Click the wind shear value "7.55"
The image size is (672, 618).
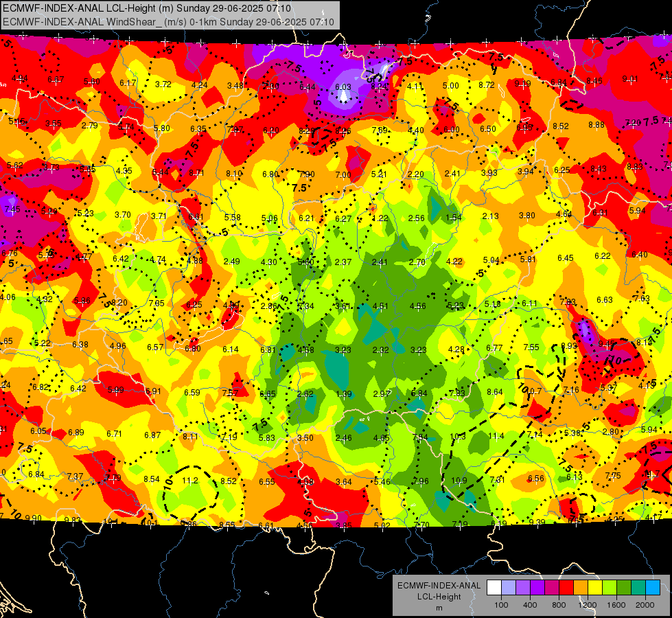(531, 347)
